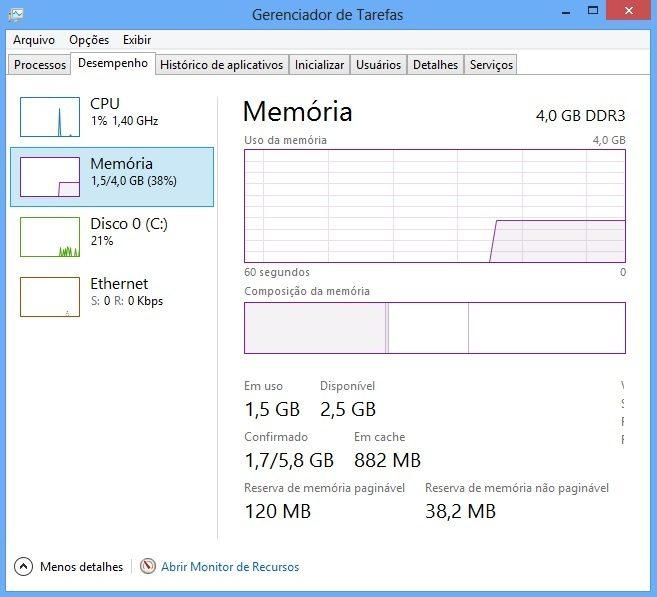657x597 pixels.
Task: Open the Exibir menu
Action: [x=137, y=40]
